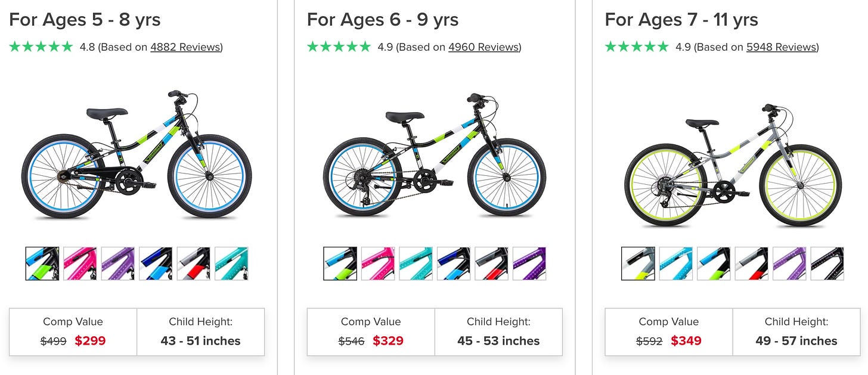
Task: Select the purple swatch for ages 5-8 bike
Action: [117, 262]
